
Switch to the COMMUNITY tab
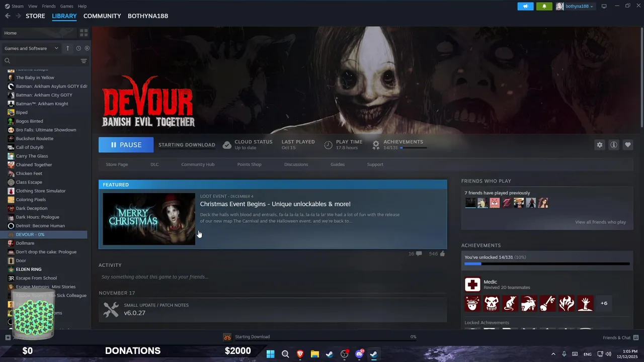(102, 16)
